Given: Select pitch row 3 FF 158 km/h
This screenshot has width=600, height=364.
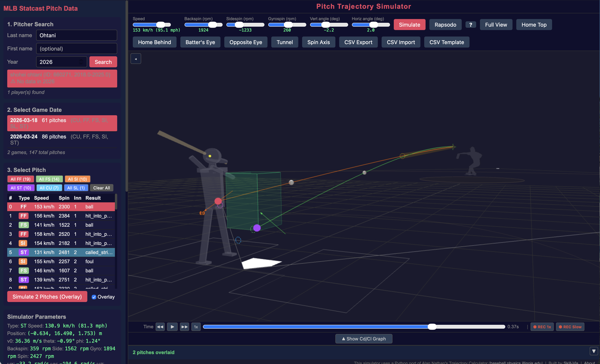Looking at the screenshot, I should (x=61, y=234).
